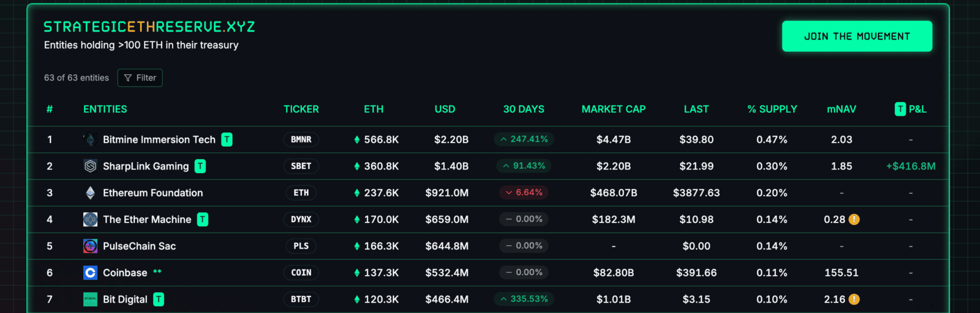Click the ETH diamond icon beside 137.3K
The height and width of the screenshot is (313, 980).
357,273
